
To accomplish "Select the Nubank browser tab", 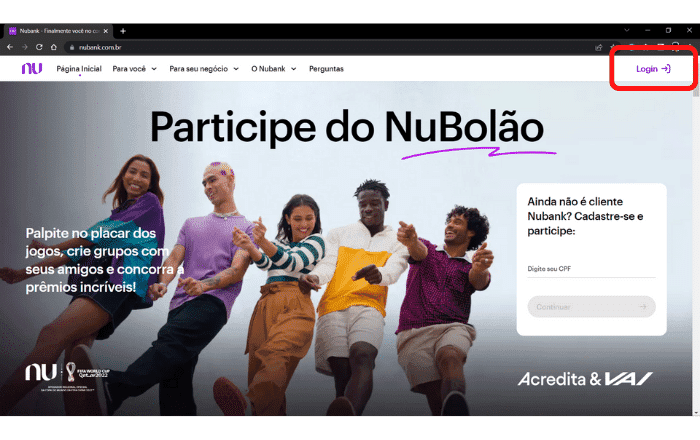I will click(x=58, y=31).
